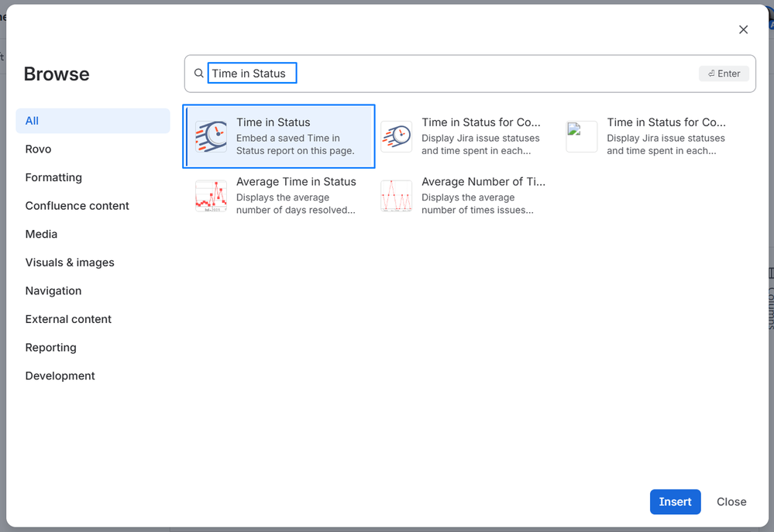Image resolution: width=774 pixels, height=532 pixels.
Task: Click the Enter search hint button
Action: pos(724,74)
